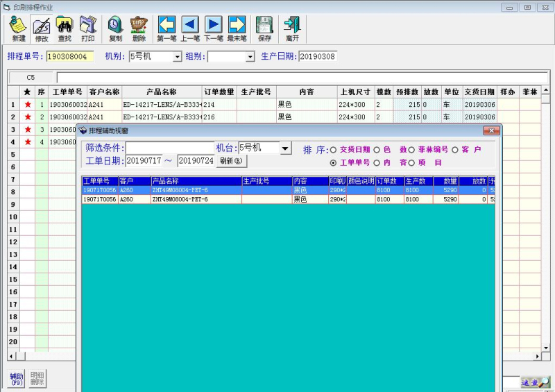Close the 排程辅助视窗 dialog

[x=491, y=130]
